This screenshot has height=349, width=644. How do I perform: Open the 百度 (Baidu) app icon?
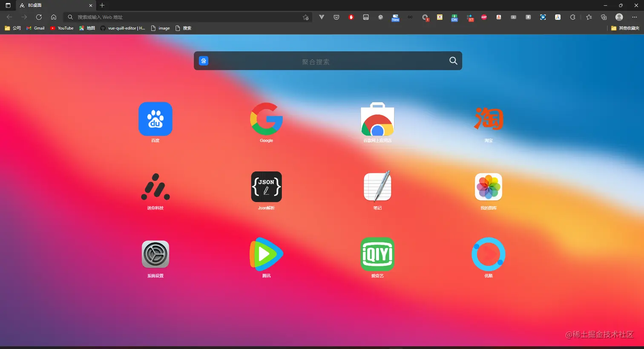click(155, 119)
